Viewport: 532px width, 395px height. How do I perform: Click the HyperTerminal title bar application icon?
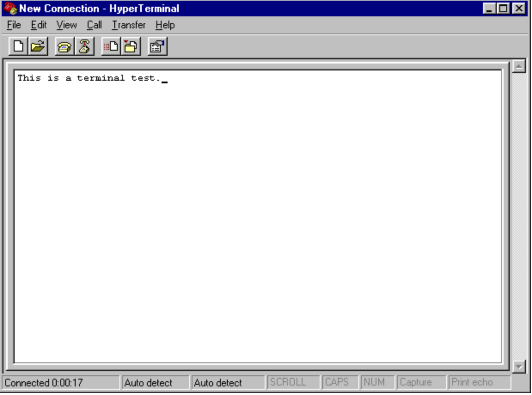click(x=10, y=8)
